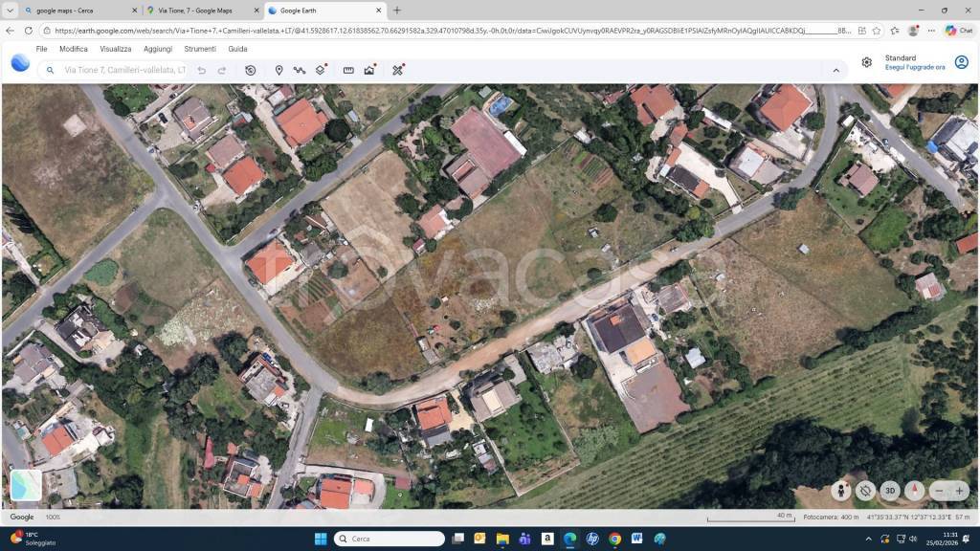
Task: Toggle the map rotation lock button
Action: (865, 491)
